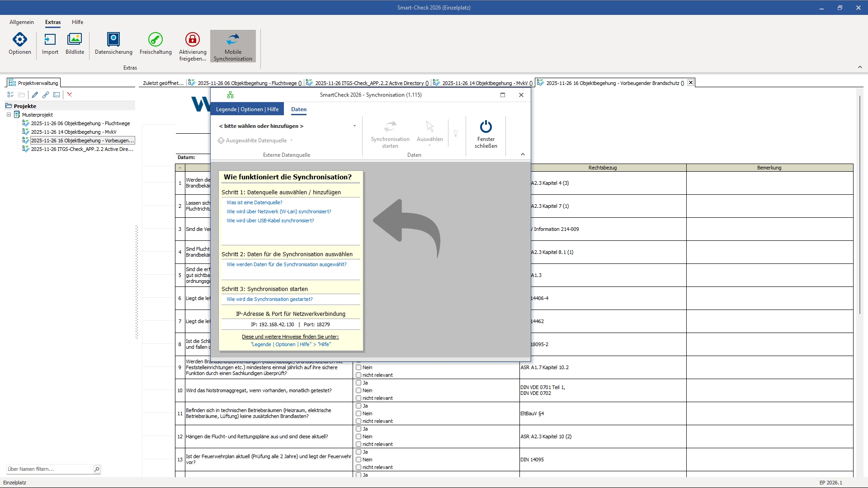Open the Optionen settings icon
This screenshot has height=488, width=868.
(20, 40)
